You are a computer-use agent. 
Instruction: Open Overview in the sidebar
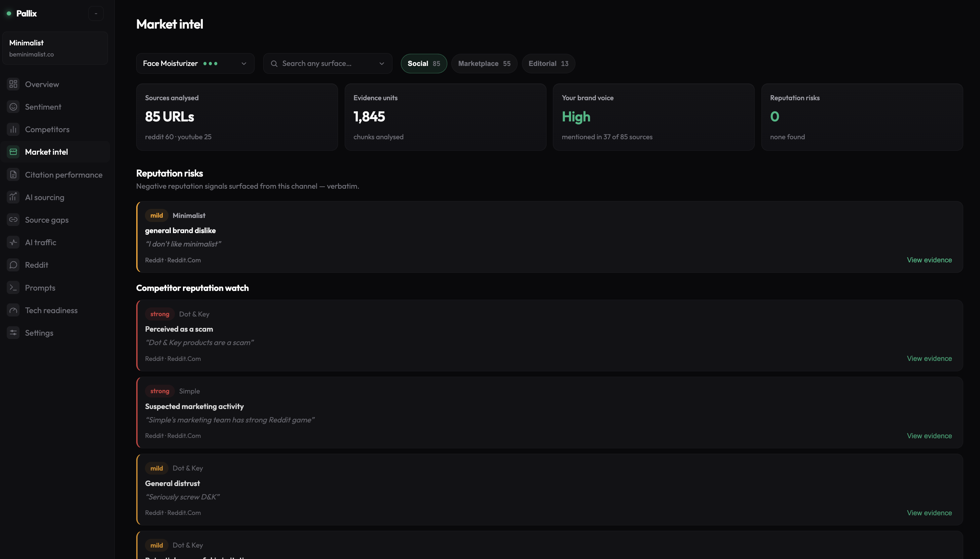point(55,84)
